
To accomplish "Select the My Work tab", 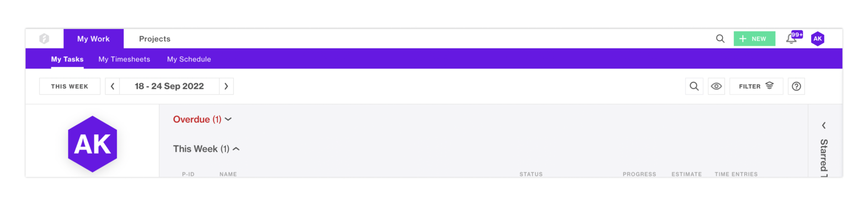I will pos(94,39).
